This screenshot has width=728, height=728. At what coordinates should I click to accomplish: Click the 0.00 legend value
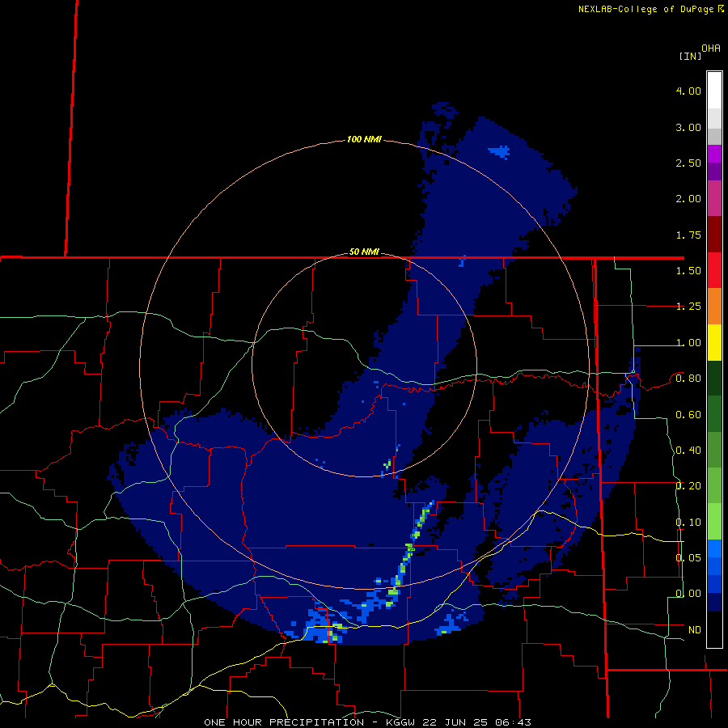pyautogui.click(x=688, y=594)
